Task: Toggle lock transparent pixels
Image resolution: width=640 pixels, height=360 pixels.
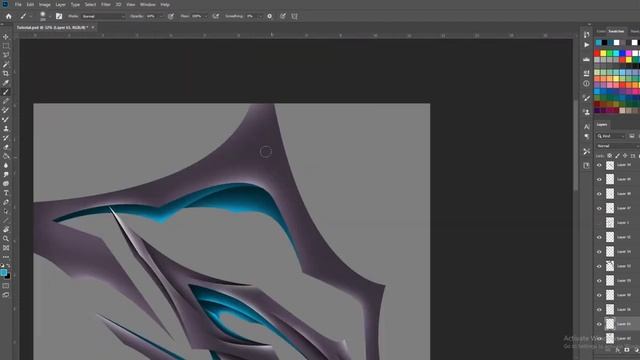Action: (609, 156)
